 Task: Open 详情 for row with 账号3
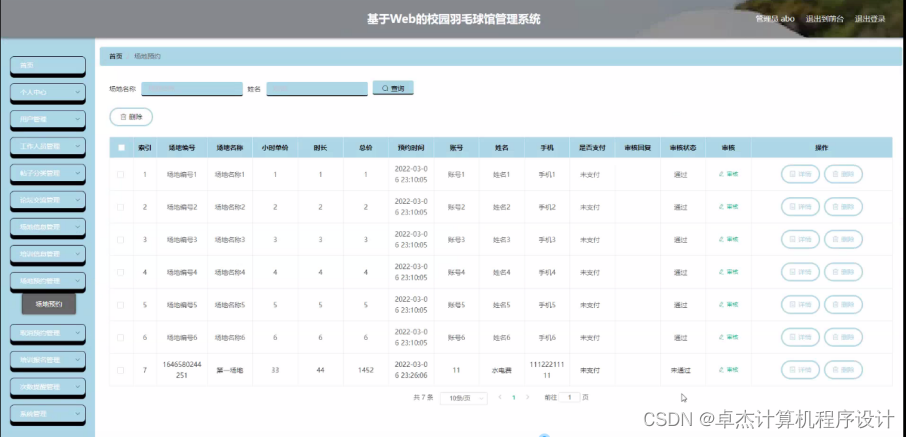(x=800, y=239)
